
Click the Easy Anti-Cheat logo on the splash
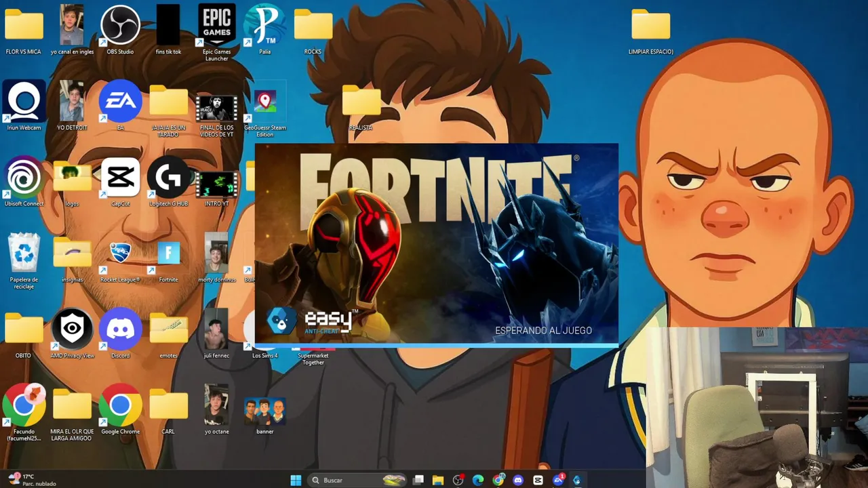click(x=312, y=321)
